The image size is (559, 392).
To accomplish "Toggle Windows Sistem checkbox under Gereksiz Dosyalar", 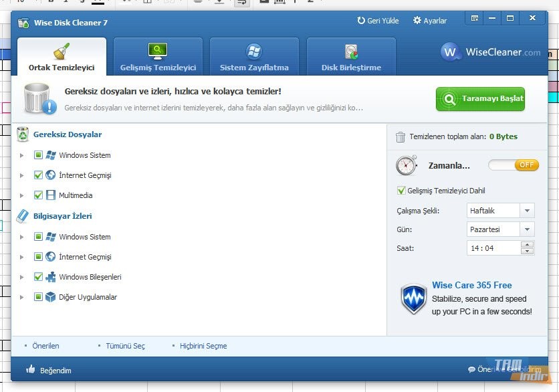I will tap(38, 155).
